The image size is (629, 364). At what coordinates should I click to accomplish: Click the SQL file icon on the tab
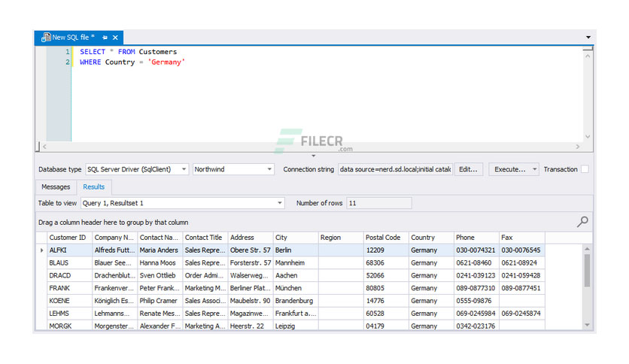click(47, 38)
